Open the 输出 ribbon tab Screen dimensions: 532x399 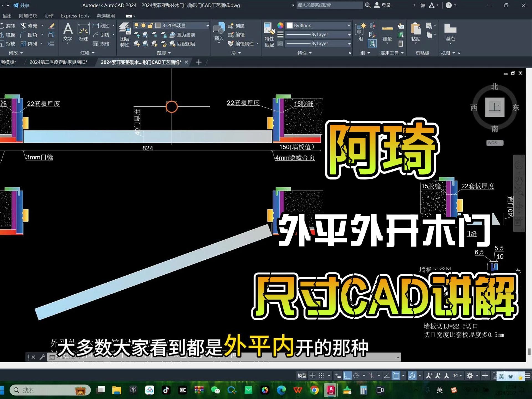click(x=7, y=16)
